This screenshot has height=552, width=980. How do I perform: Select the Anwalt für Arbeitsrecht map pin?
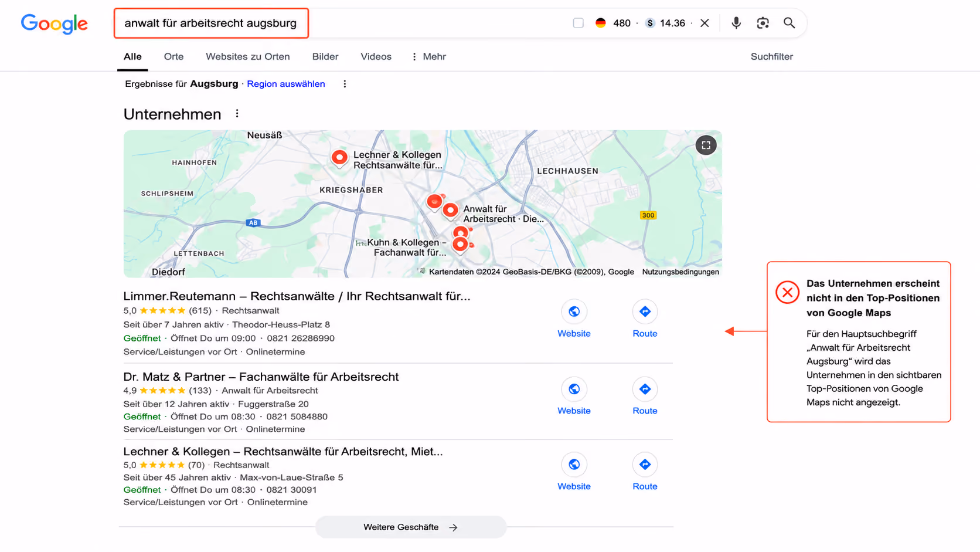(450, 211)
